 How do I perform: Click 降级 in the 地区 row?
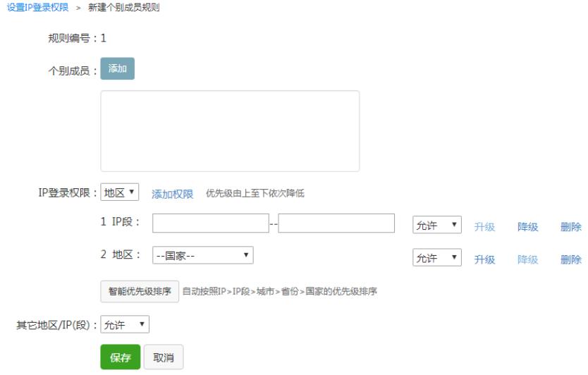point(527,259)
